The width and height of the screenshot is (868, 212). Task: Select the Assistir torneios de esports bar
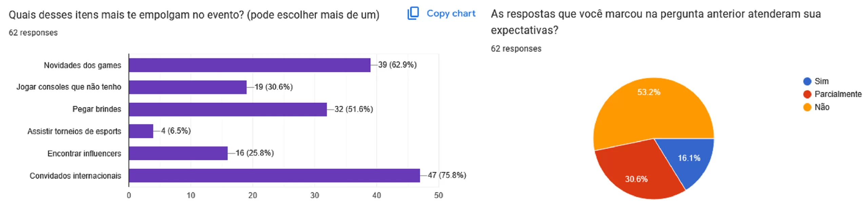(141, 131)
